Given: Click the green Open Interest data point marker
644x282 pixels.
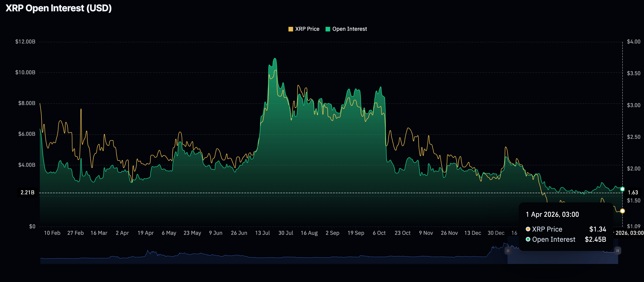Looking at the screenshot, I should (623, 189).
